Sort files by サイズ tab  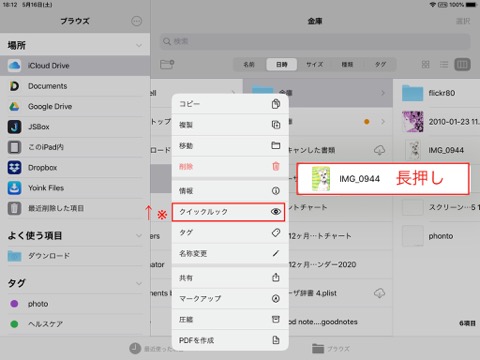(314, 64)
